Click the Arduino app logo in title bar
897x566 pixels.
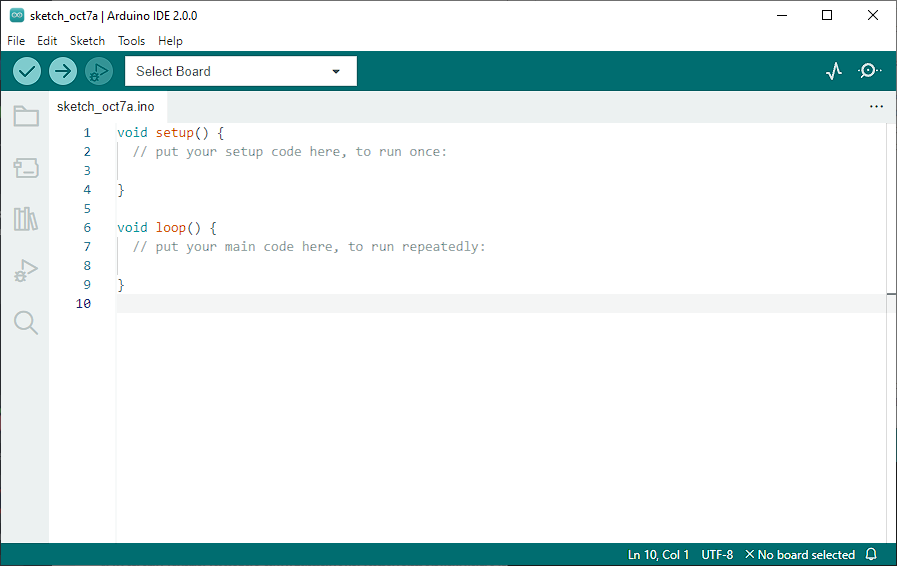(17, 15)
